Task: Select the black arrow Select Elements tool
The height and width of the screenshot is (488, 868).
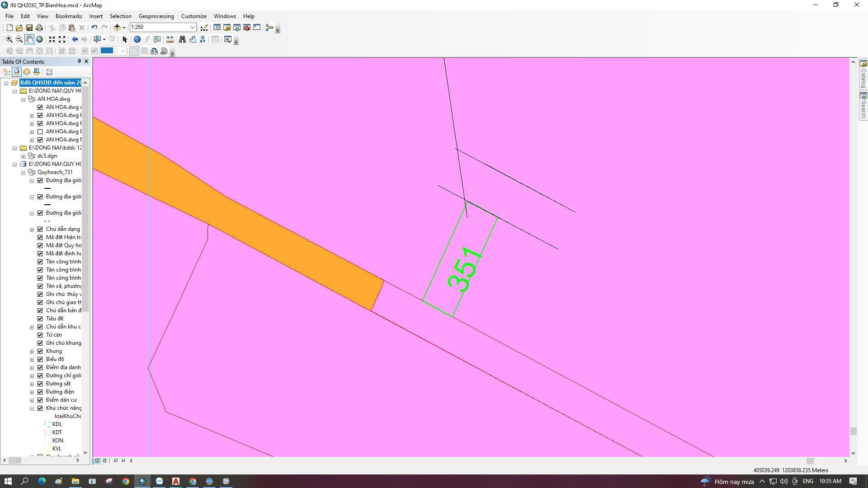Action: (x=125, y=39)
